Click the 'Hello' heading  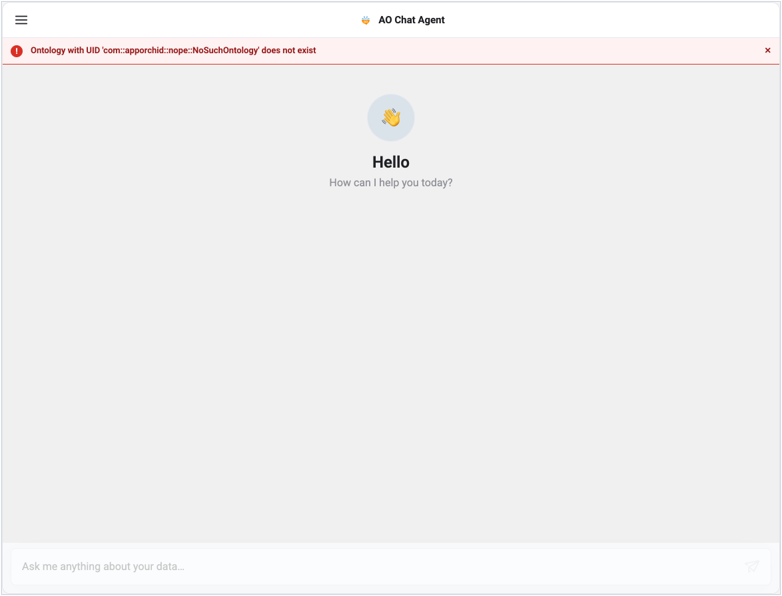click(x=391, y=162)
